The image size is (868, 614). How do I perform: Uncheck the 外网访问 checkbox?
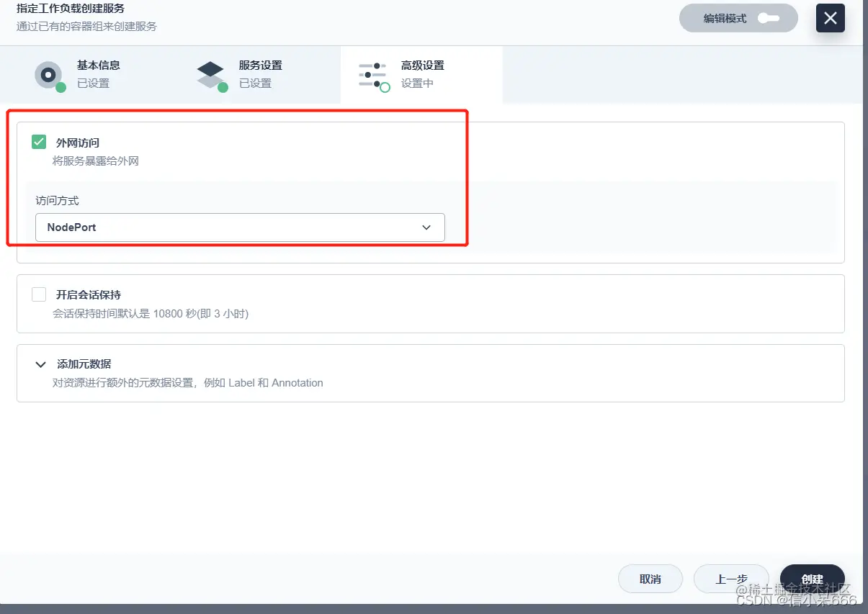pyautogui.click(x=39, y=142)
